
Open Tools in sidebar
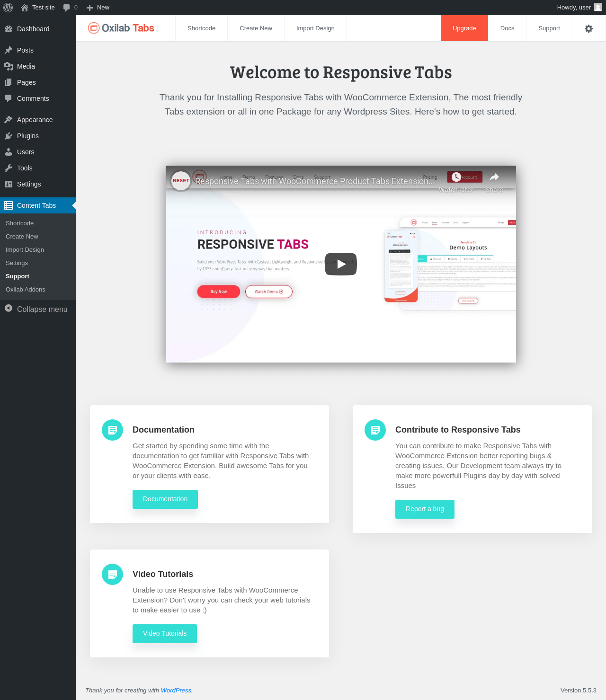pyautogui.click(x=38, y=168)
